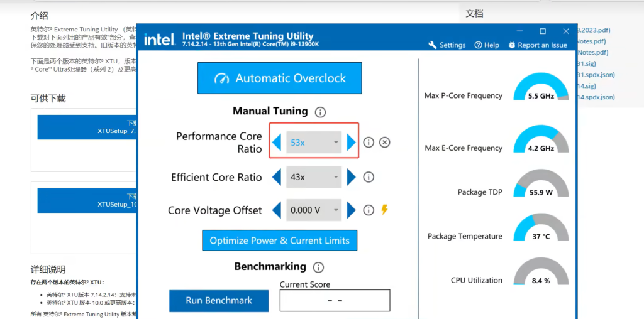644x319 pixels.
Task: Download XTUSetup_10 in the browser page
Action: [x=87, y=200]
